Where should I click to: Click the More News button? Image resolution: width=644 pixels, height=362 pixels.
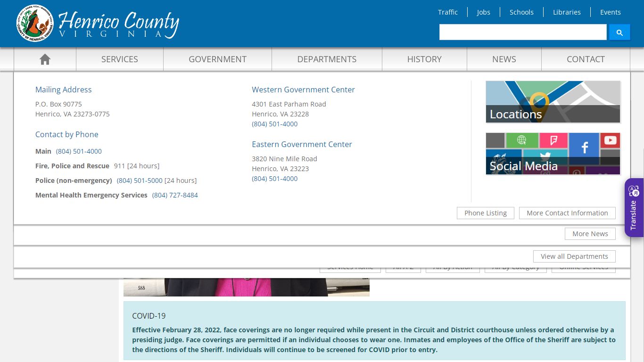pyautogui.click(x=590, y=234)
